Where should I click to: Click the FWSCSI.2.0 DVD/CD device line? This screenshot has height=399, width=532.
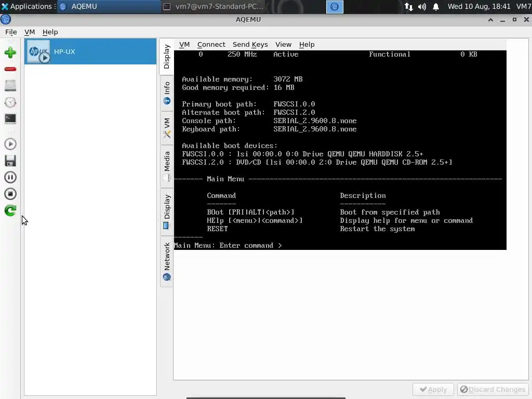pyautogui.click(x=317, y=162)
